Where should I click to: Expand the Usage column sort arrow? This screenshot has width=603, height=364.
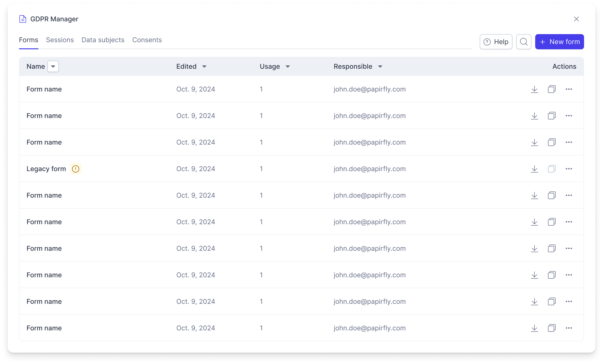[x=288, y=67]
